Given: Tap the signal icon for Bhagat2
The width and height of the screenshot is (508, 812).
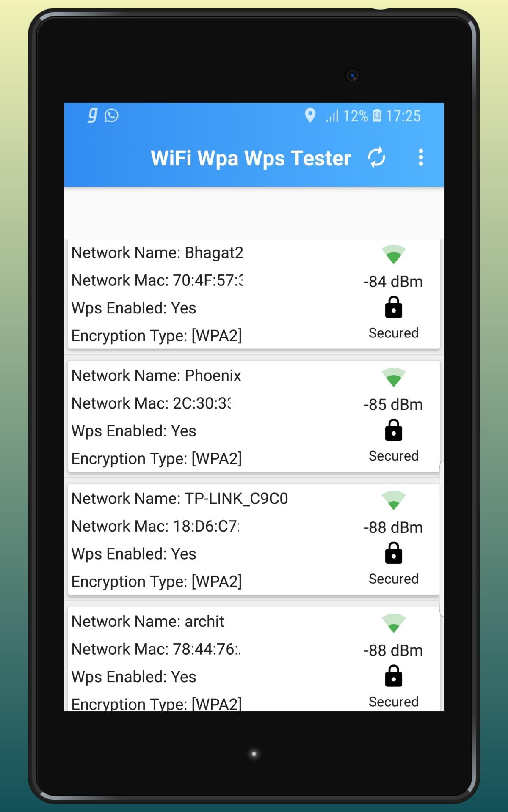Looking at the screenshot, I should point(393,254).
